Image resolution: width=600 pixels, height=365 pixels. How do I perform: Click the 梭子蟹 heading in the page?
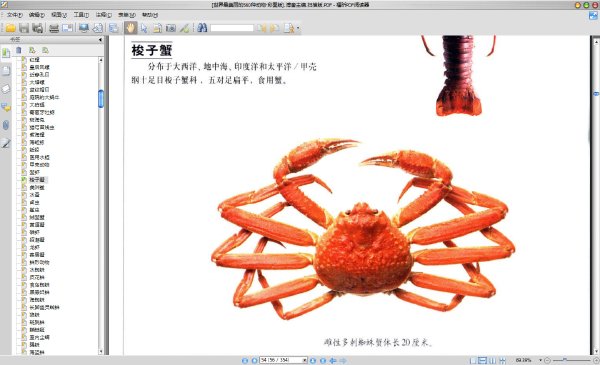152,50
